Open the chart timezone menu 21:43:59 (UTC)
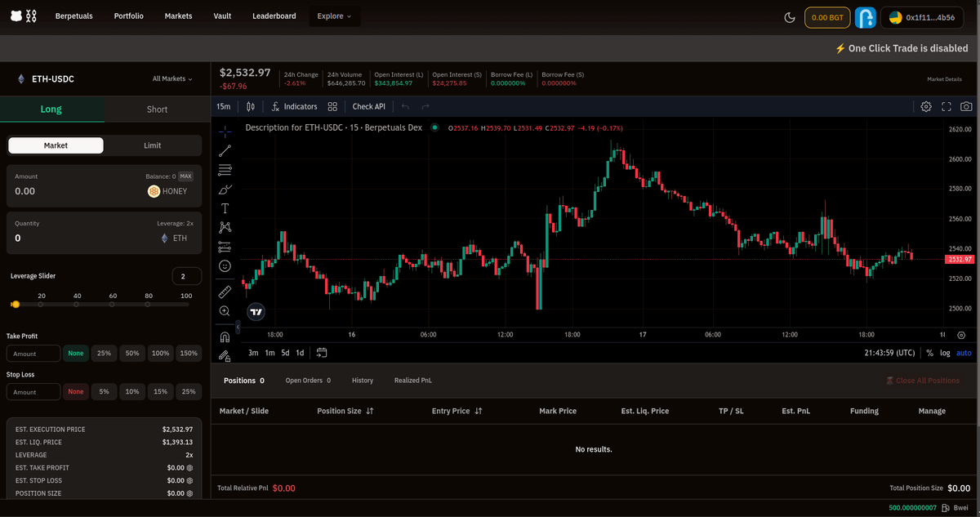 [890, 353]
